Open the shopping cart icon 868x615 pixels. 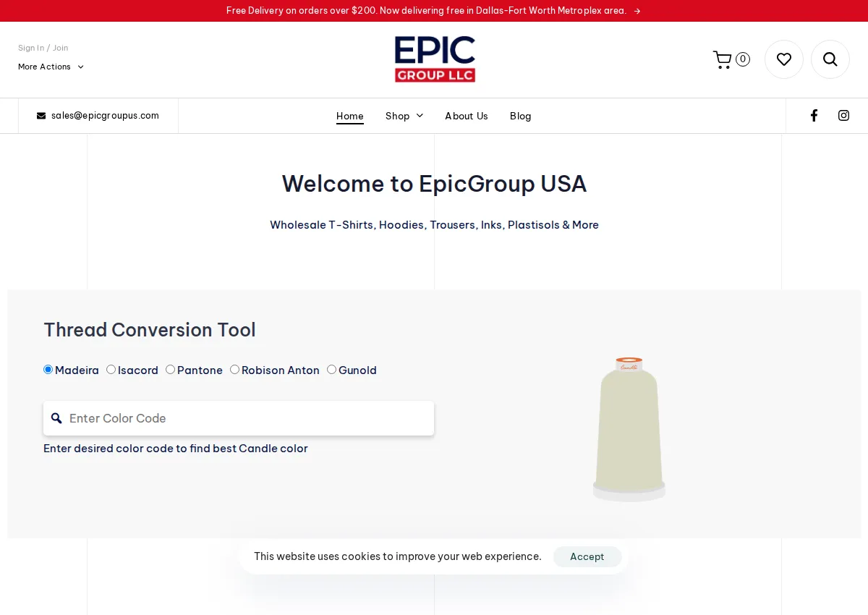(722, 59)
